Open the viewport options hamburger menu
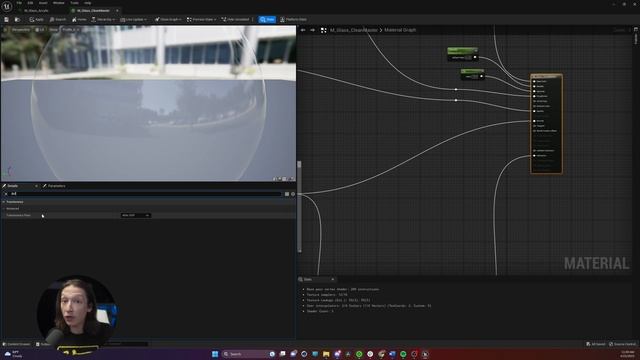The width and height of the screenshot is (640, 360). click(5, 30)
